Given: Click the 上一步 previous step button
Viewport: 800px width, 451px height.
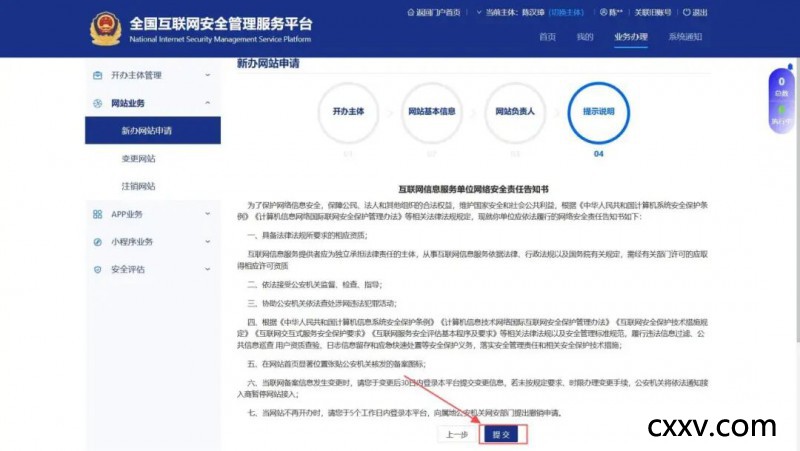Looking at the screenshot, I should 456,434.
